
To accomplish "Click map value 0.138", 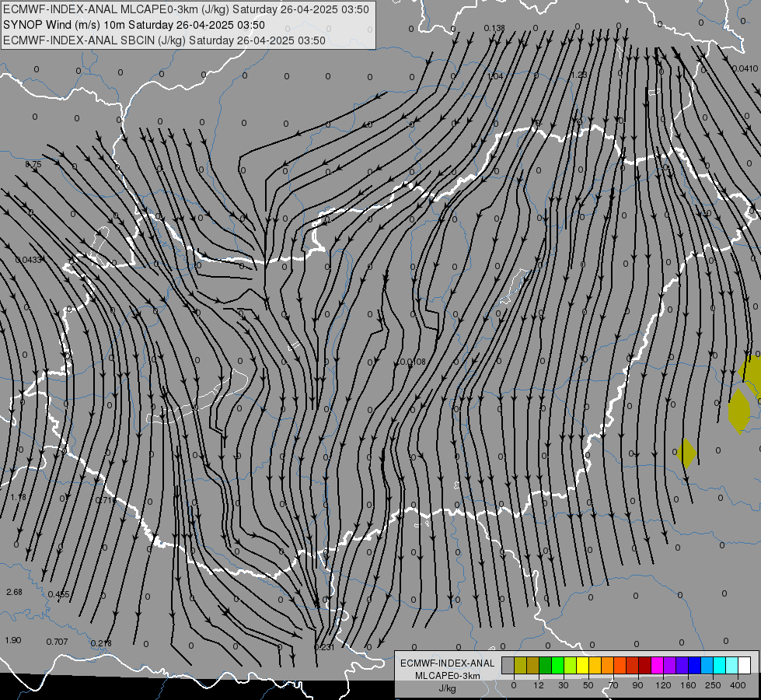I will (494, 28).
